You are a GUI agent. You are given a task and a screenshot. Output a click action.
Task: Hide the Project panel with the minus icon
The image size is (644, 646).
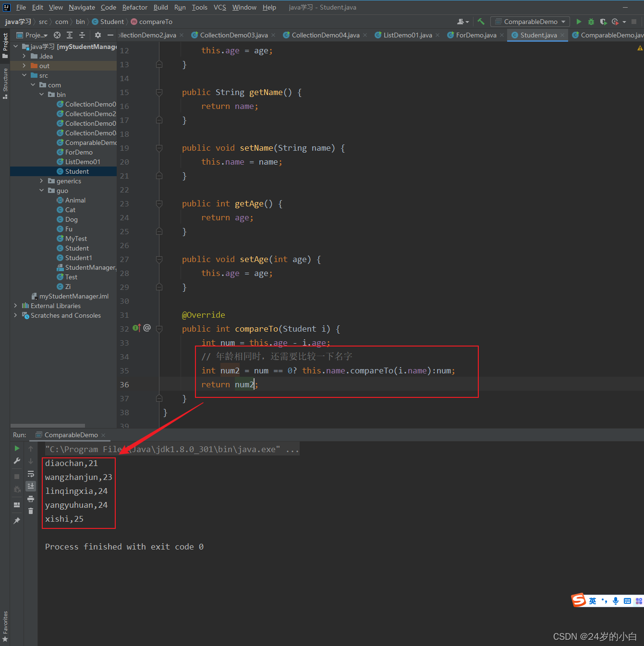tap(110, 35)
